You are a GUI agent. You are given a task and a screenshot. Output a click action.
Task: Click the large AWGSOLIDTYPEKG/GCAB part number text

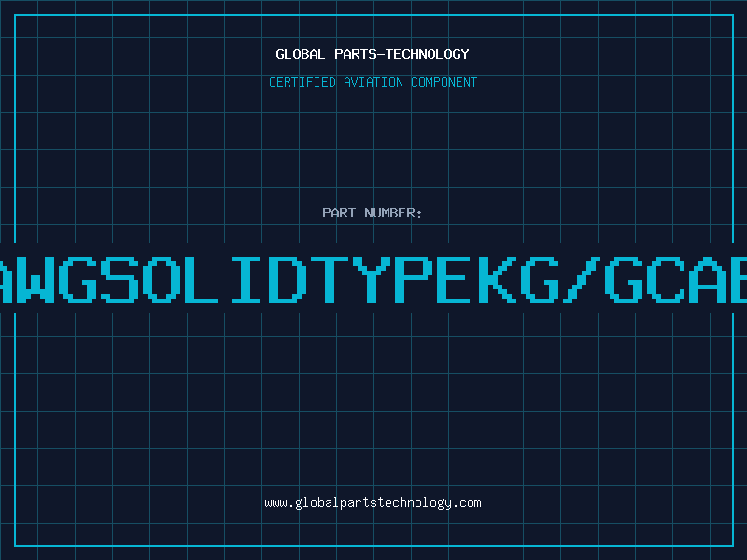[x=373, y=279]
